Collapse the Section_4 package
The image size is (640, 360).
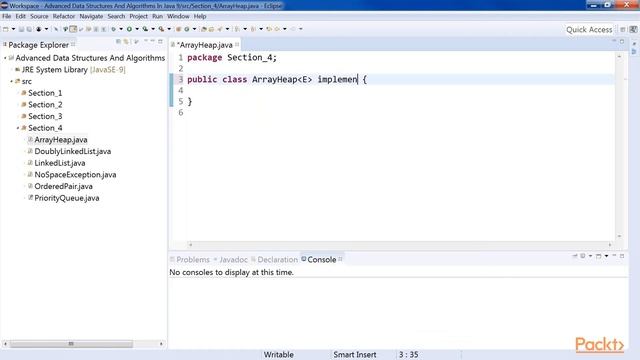point(18,128)
